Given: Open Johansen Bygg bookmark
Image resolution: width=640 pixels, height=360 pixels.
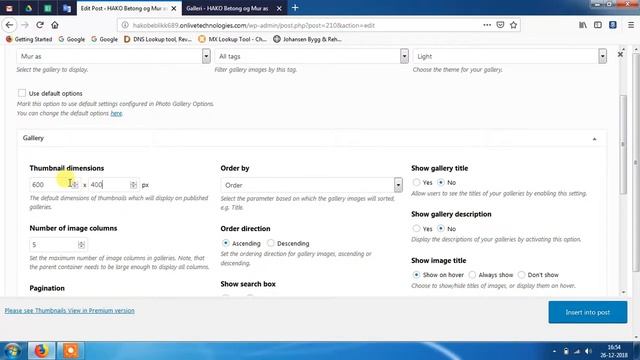Looking at the screenshot, I should 307,39.
